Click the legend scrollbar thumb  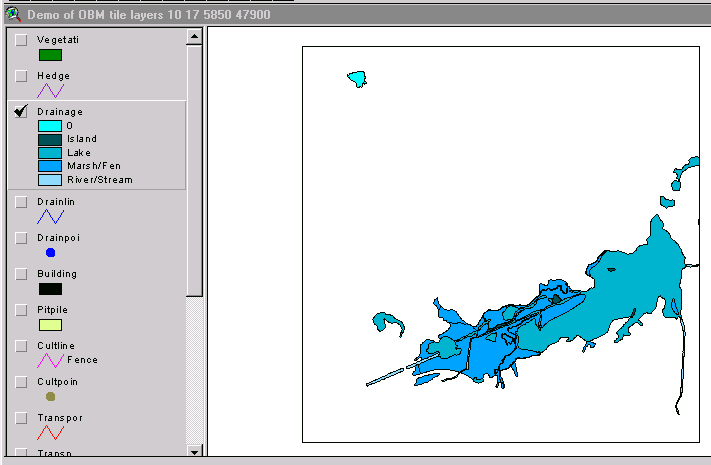click(x=194, y=171)
